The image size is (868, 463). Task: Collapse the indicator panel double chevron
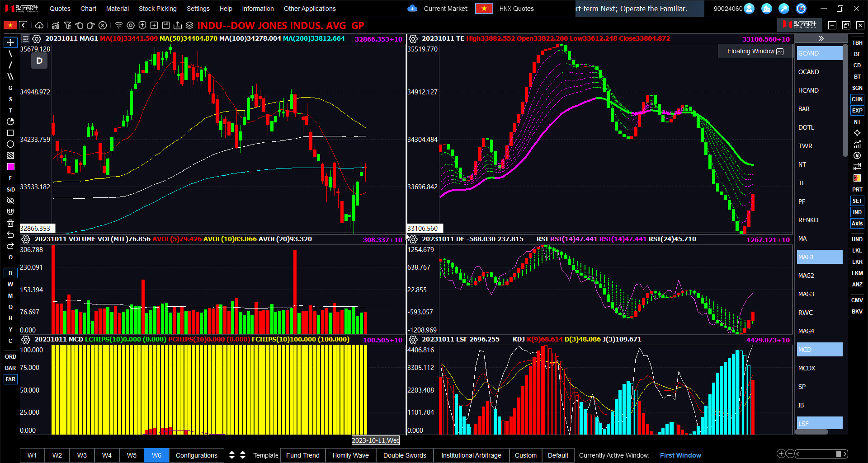(x=821, y=38)
